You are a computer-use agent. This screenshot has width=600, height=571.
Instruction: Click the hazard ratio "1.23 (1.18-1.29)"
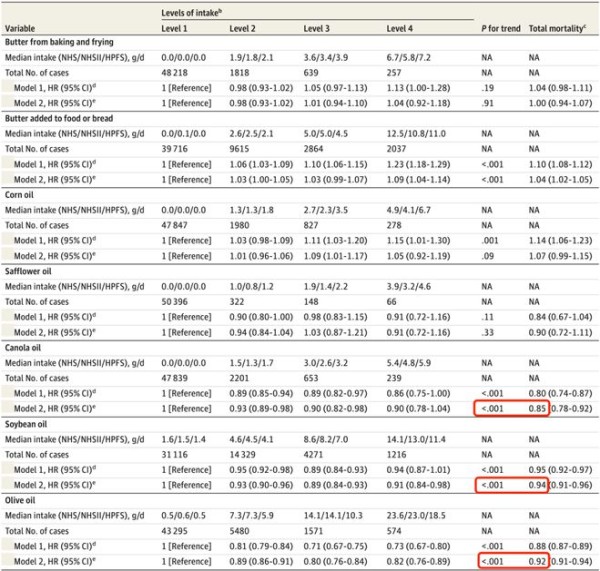pyautogui.click(x=418, y=164)
